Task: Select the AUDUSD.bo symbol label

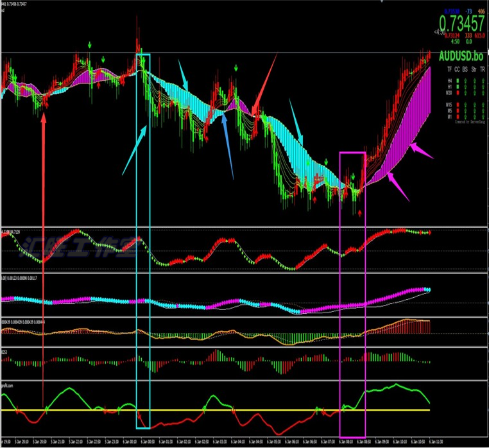Action: coord(461,56)
